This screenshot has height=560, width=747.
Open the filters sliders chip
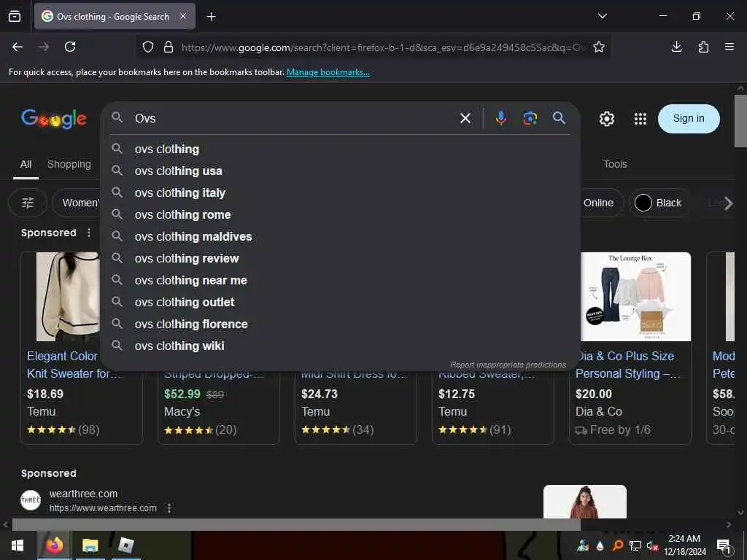tap(28, 203)
